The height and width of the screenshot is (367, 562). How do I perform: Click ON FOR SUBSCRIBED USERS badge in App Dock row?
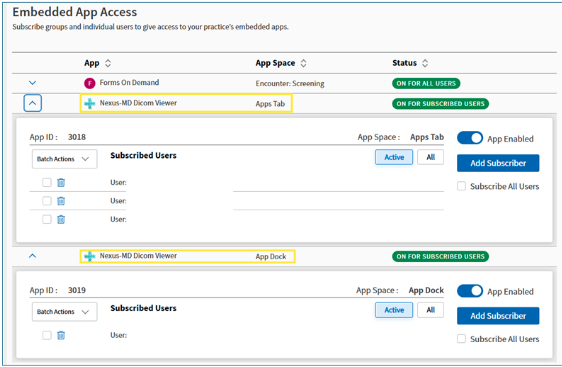pyautogui.click(x=440, y=256)
